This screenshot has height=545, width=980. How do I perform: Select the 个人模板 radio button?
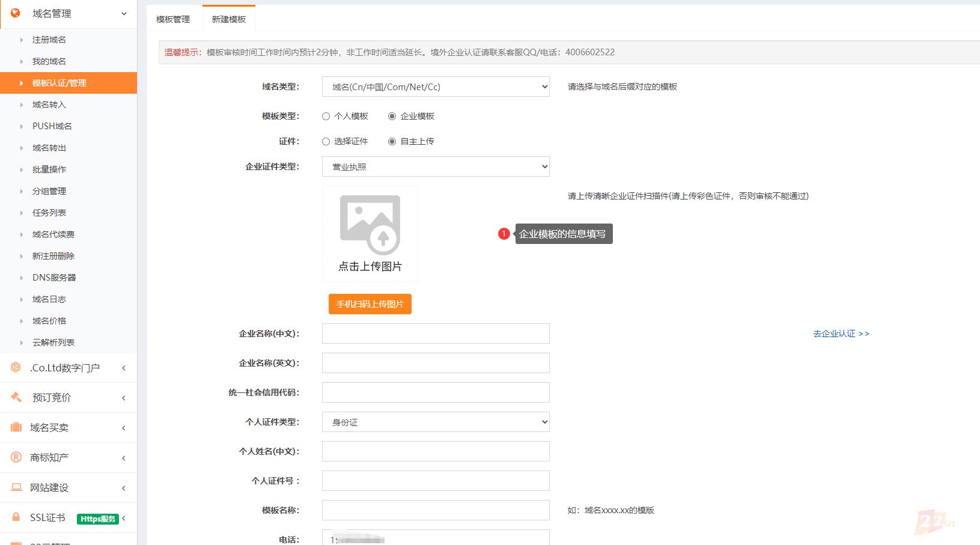pyautogui.click(x=326, y=117)
